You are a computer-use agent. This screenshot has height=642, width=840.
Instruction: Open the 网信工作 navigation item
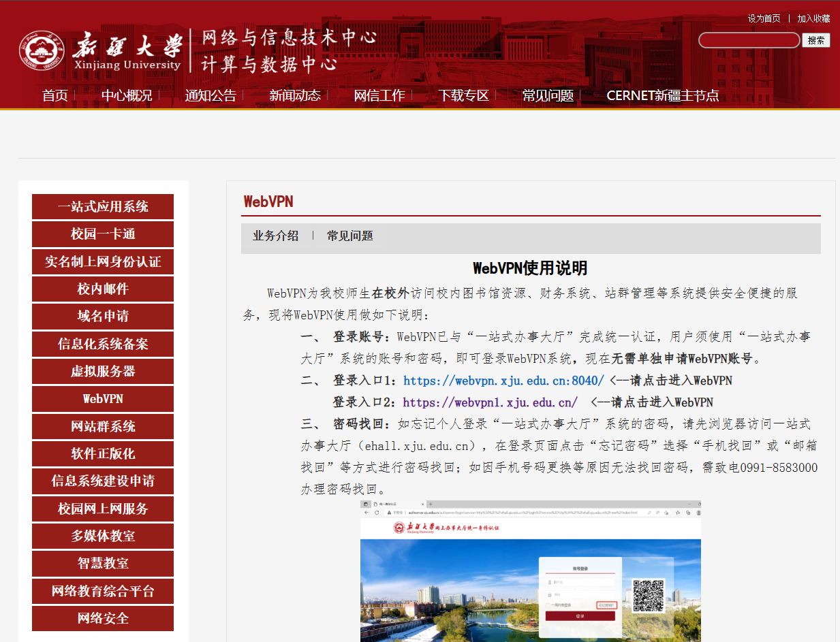tap(379, 95)
